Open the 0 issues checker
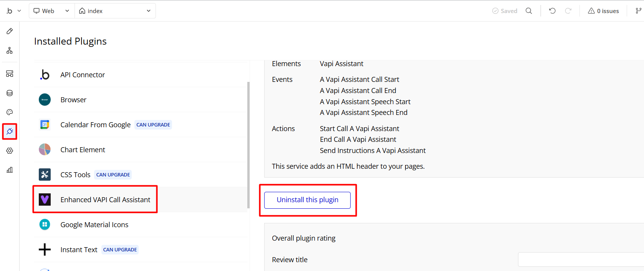644x271 pixels. pos(603,11)
